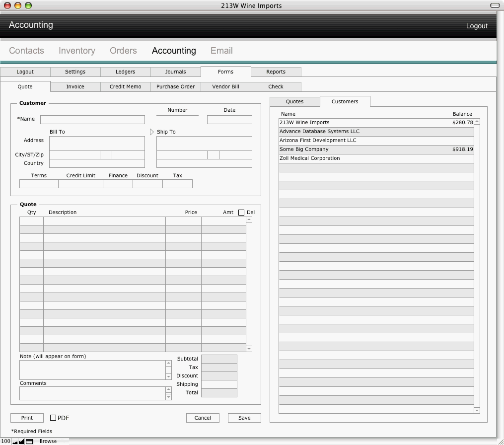Screen dimensions: 504x445
Task: Switch to the Ledgers tab
Action: click(x=125, y=72)
